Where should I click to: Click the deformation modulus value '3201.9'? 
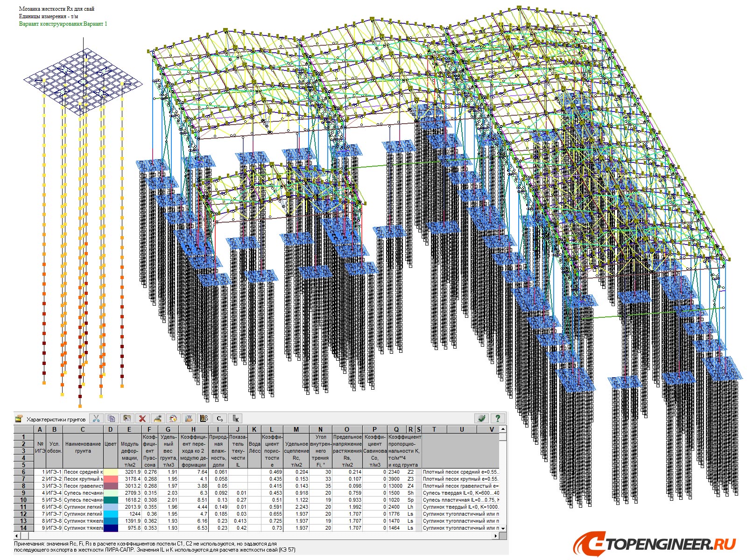coord(133,472)
